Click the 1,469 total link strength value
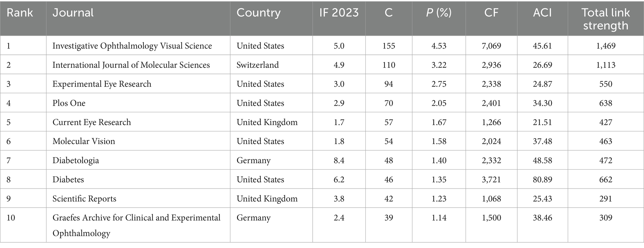The height and width of the screenshot is (248, 644). (606, 46)
